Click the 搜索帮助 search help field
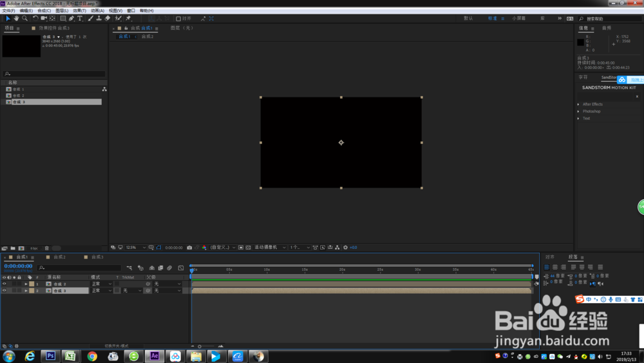Screen dimensions: 644x363 (x=610, y=19)
